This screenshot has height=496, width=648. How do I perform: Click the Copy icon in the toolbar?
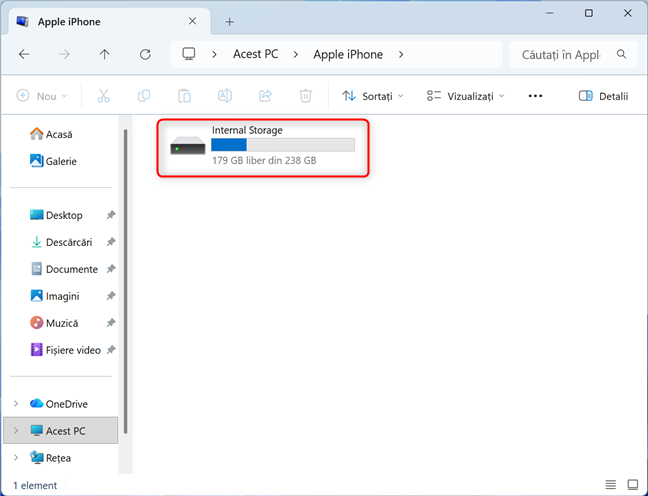point(144,96)
